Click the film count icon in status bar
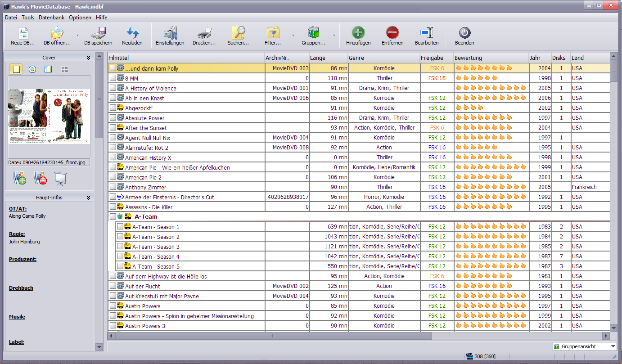622x364 pixels. click(x=470, y=356)
